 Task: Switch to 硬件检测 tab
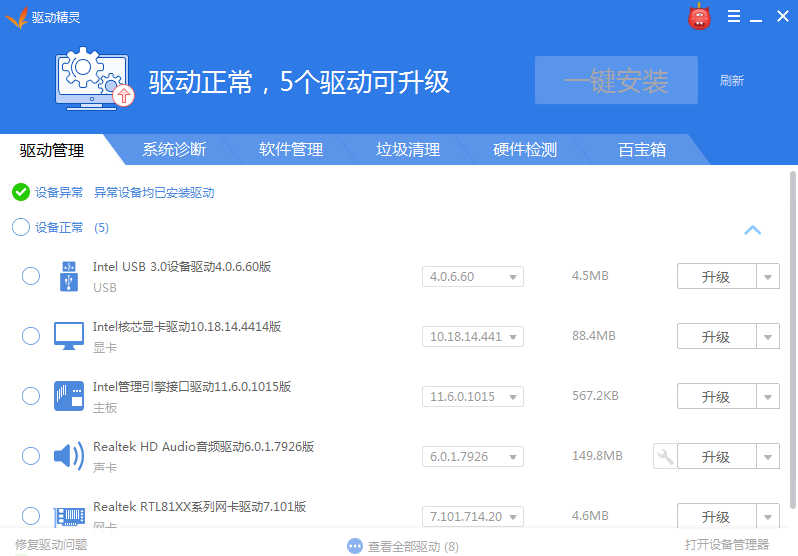(x=525, y=150)
